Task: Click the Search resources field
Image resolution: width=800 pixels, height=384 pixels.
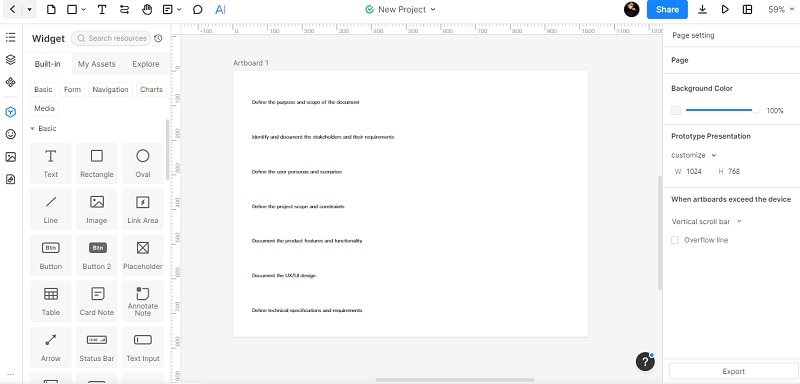Action: [111, 38]
